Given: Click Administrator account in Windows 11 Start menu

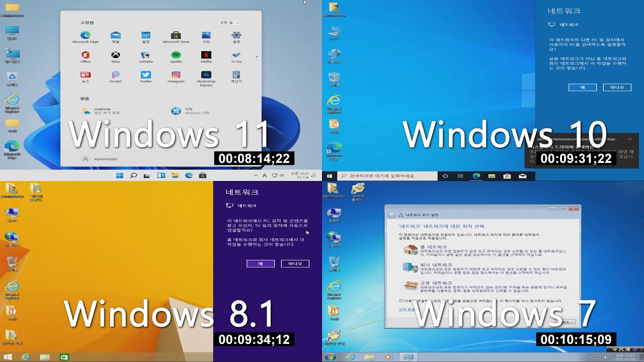Looking at the screenshot, I should point(100,159).
